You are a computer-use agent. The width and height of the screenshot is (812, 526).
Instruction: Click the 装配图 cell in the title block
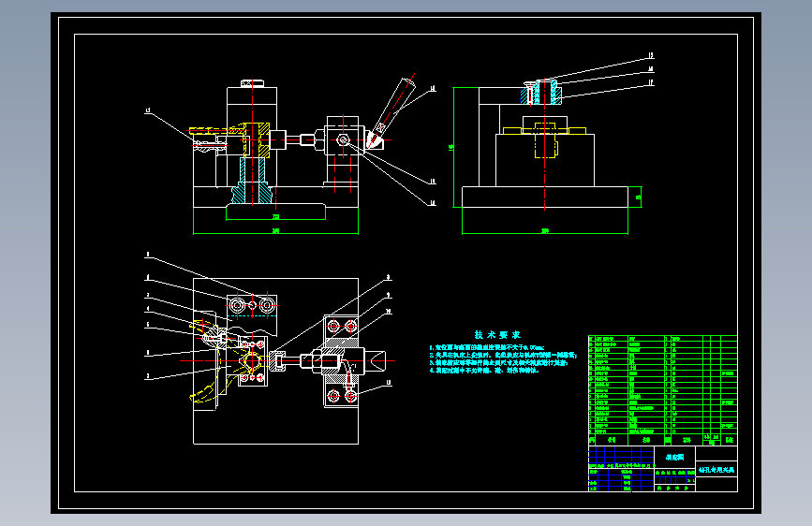pyautogui.click(x=674, y=457)
